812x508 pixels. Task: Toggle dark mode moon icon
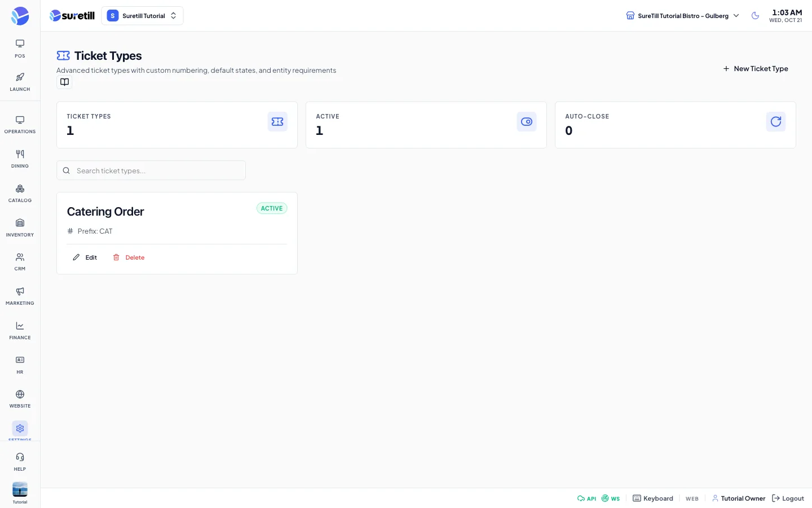coord(755,16)
